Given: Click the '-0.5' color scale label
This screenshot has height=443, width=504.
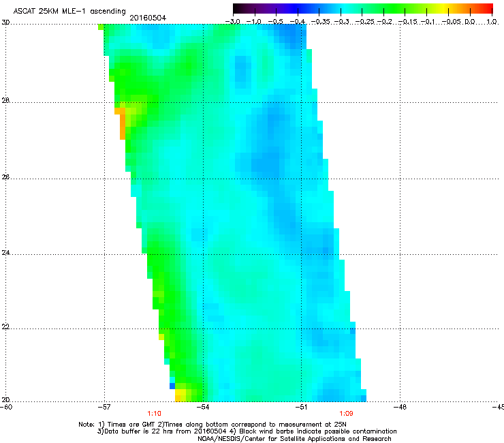Looking at the screenshot, I should pyautogui.click(x=276, y=22).
